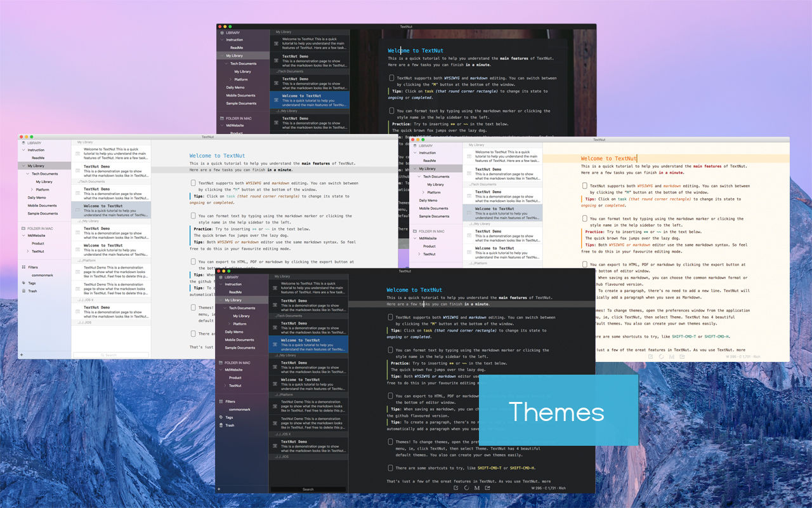Screen dimensions: 812x508
Task: Collapse Tech Documents chevron in top dark window
Action: pyautogui.click(x=227, y=63)
